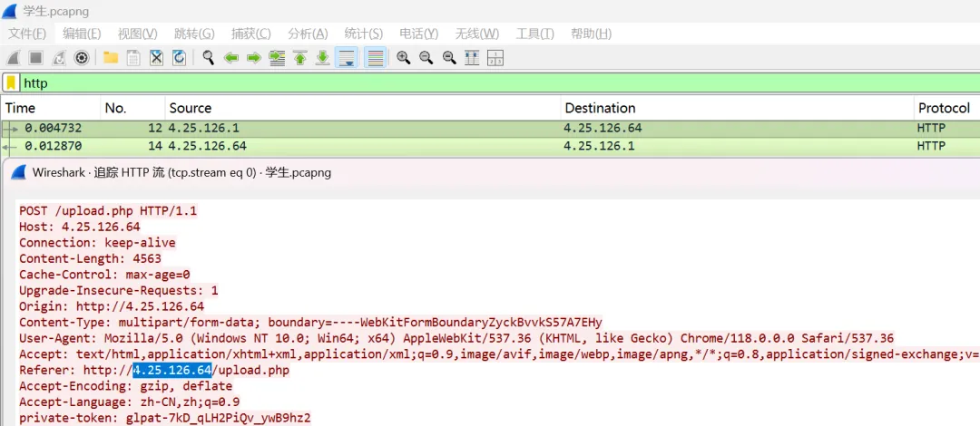Start capture with the shark fin icon
Image resolution: width=980 pixels, height=426 pixels.
click(13, 58)
